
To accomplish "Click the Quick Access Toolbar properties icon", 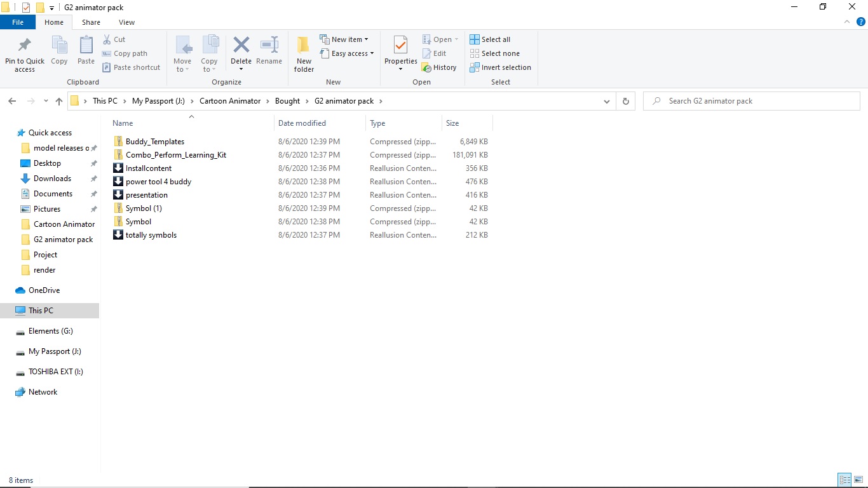I will click(x=26, y=8).
